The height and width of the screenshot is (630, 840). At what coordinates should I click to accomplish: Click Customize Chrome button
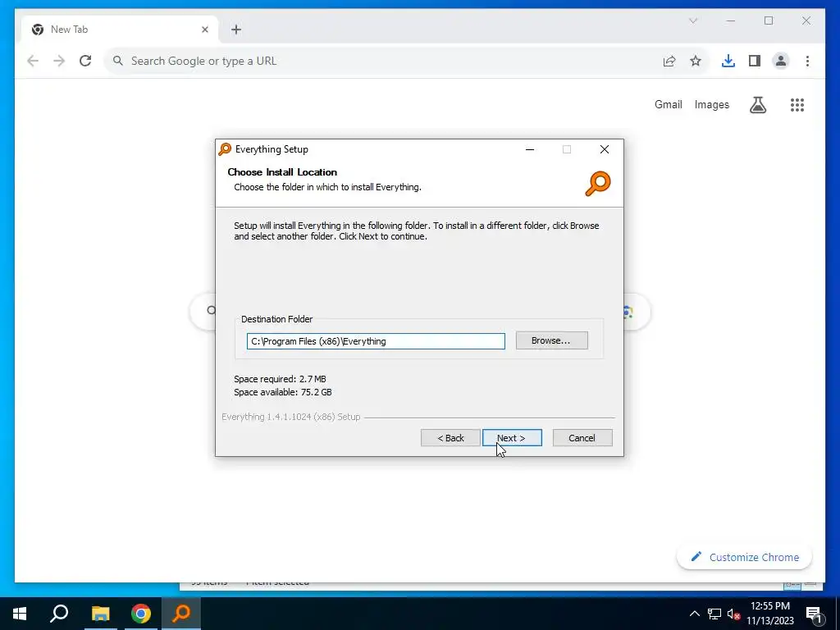point(745,557)
